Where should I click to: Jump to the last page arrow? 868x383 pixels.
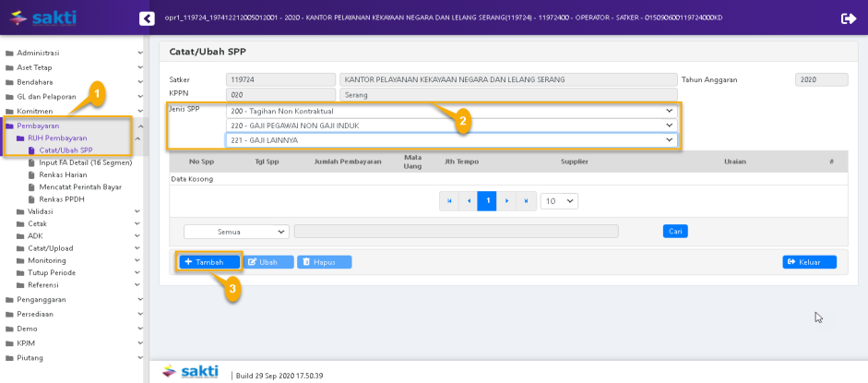tap(526, 200)
